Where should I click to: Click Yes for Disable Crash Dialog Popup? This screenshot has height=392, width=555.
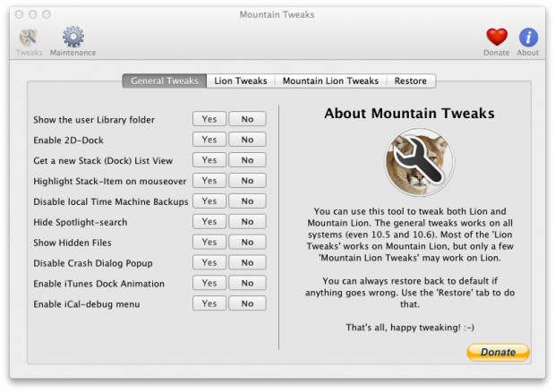point(209,263)
